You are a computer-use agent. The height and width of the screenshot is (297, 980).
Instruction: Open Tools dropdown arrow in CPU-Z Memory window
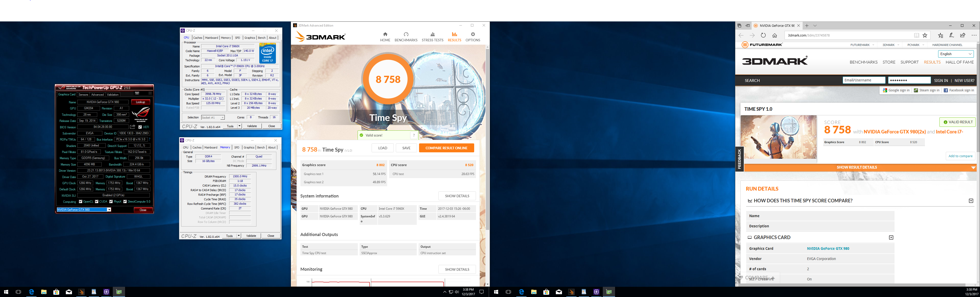[239, 236]
